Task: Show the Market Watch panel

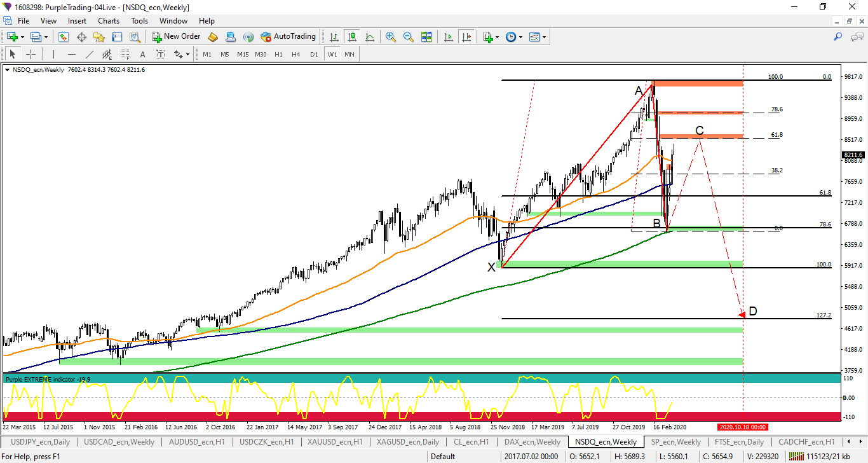Action: click(x=64, y=37)
